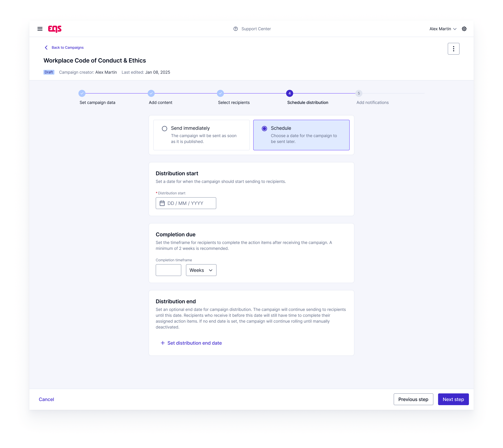
Task: Click the plus icon for distribution end date
Action: 163,343
